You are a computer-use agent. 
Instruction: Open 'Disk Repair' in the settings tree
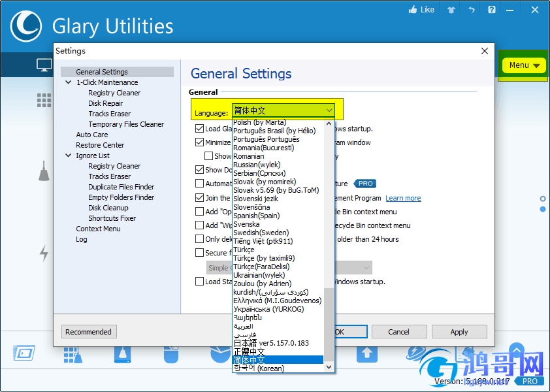pyautogui.click(x=106, y=103)
